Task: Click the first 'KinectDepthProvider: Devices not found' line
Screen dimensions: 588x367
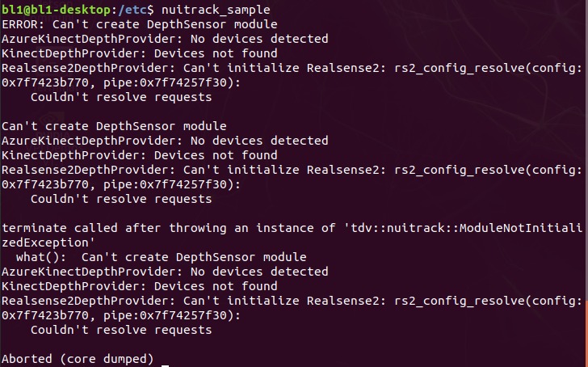Action: point(140,53)
